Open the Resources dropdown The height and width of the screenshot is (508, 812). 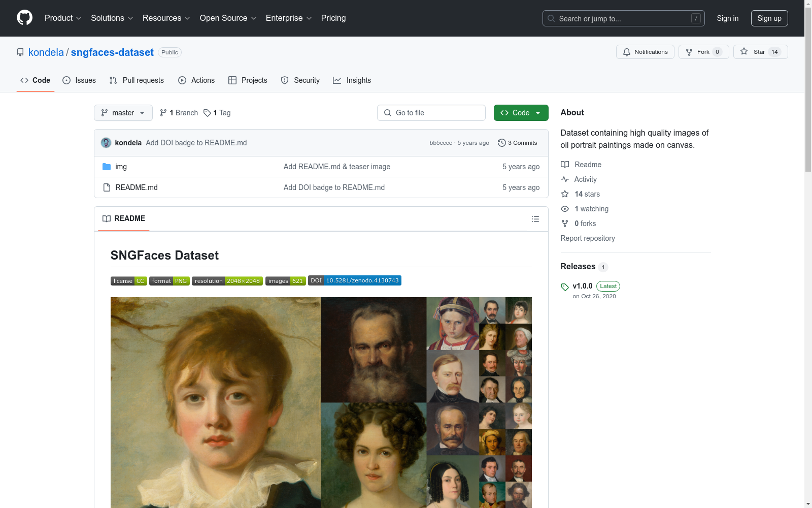click(166, 18)
